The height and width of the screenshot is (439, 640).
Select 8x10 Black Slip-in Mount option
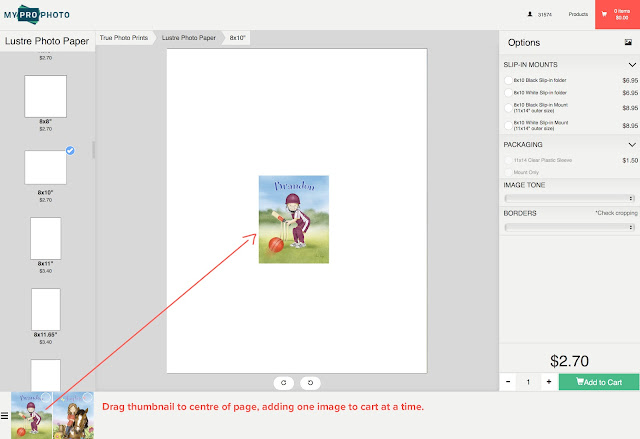click(x=508, y=108)
